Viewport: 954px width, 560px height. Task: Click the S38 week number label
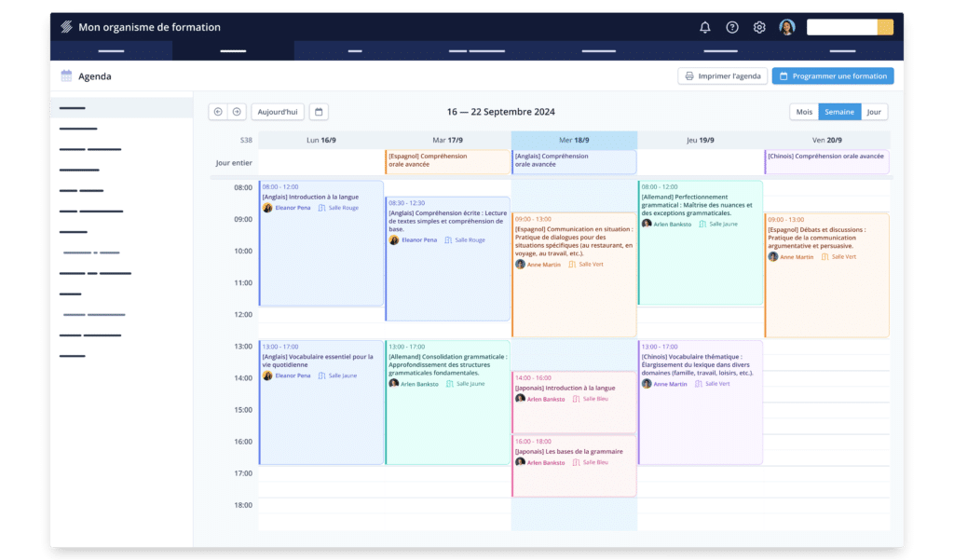(246, 140)
